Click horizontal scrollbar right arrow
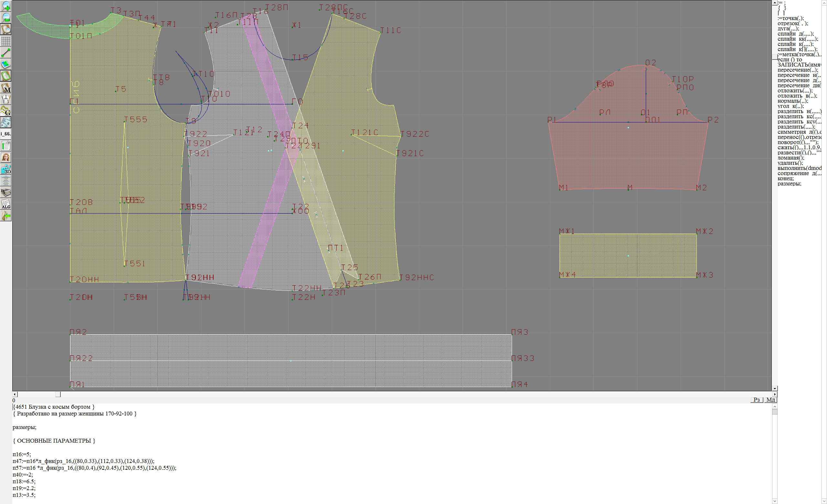 [774, 394]
